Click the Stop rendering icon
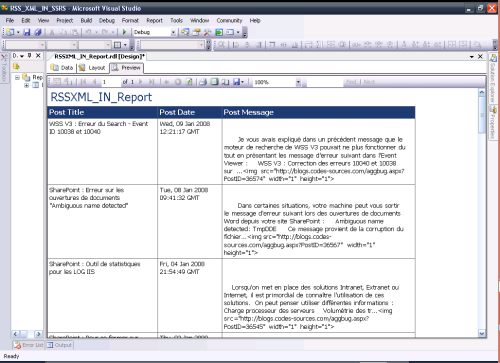 (178, 82)
